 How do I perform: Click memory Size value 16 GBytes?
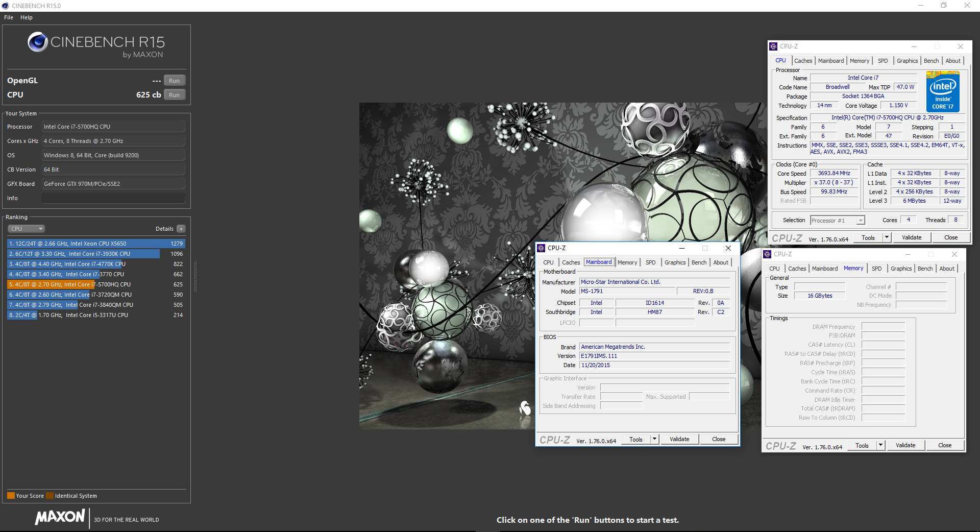[820, 296]
